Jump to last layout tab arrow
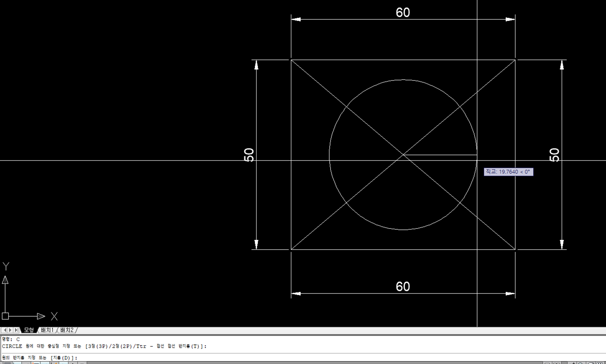This screenshot has width=606, height=364. [16, 330]
